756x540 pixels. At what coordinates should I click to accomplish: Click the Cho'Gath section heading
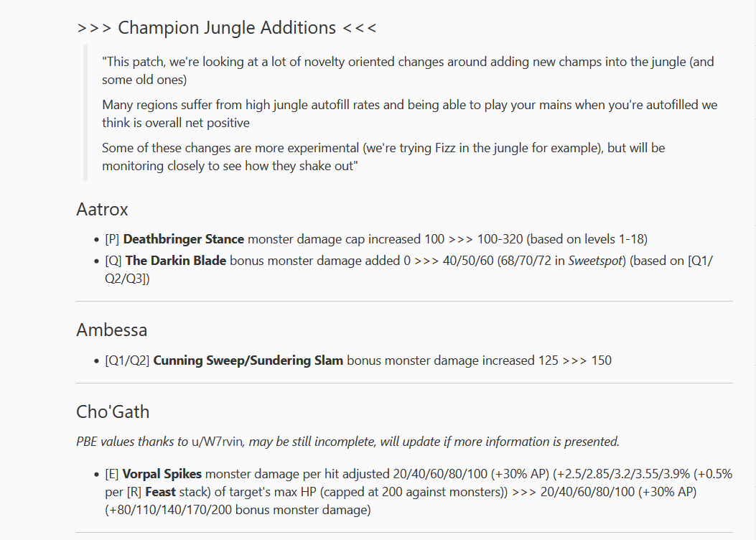[112, 411]
